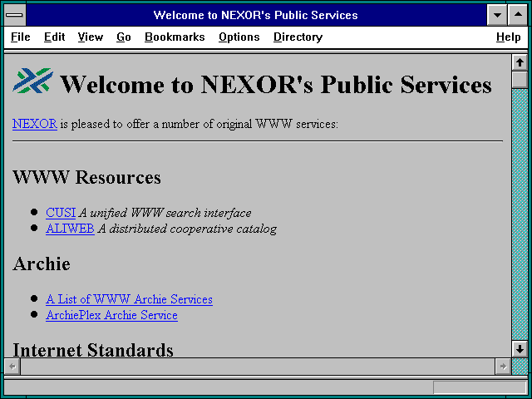Click the horizontal scrollbar right arrow
Screen dimensions: 532x399
click(x=503, y=367)
